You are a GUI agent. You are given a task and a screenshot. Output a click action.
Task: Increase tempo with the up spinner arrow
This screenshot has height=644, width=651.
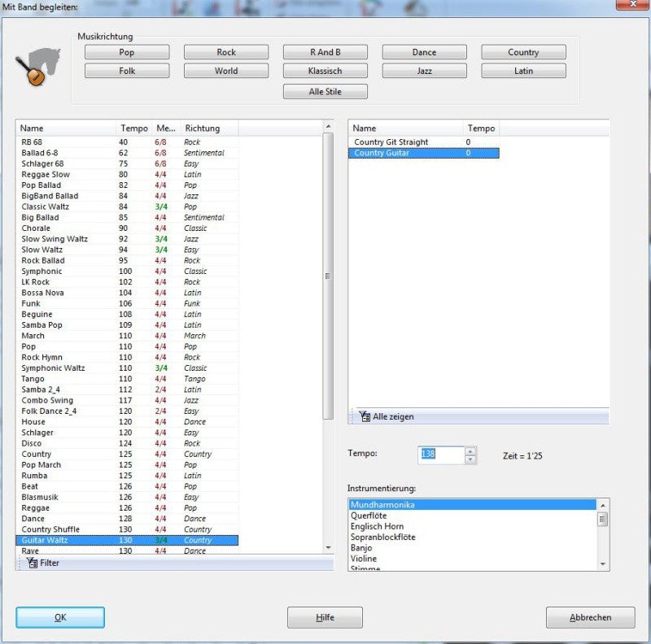coord(470,451)
